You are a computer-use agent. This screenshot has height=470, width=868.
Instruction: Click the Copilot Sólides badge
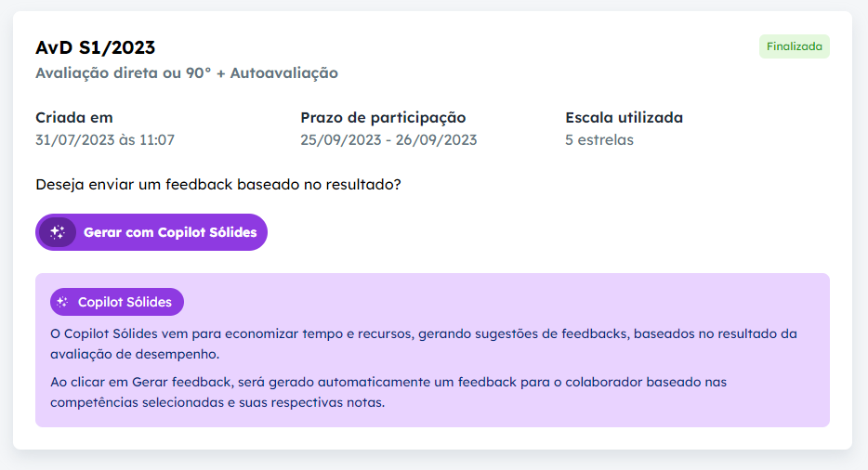pos(117,302)
